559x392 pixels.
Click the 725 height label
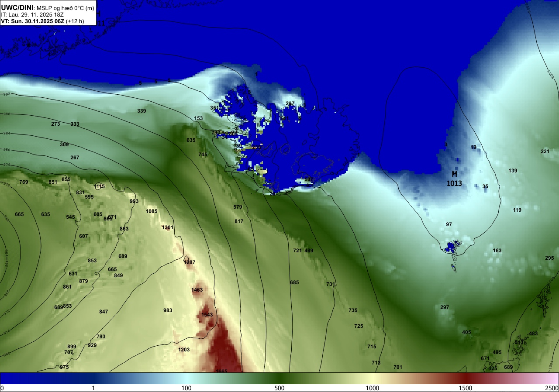(x=359, y=326)
